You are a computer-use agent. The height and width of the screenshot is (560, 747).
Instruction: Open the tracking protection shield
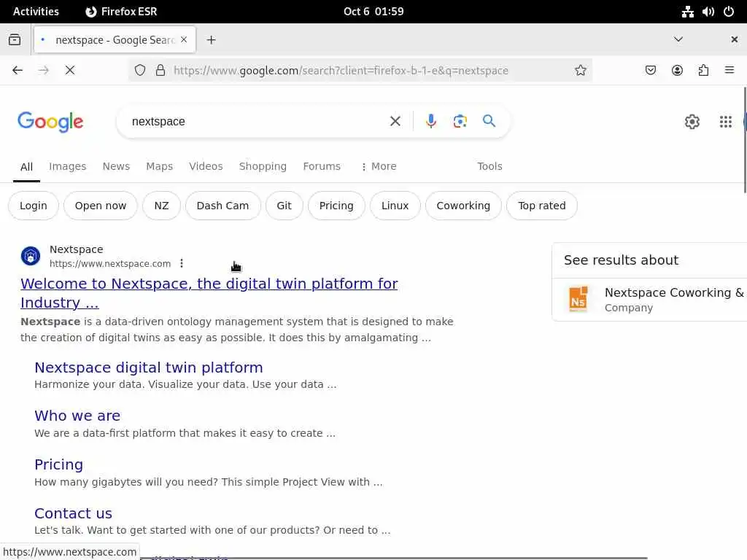point(139,71)
